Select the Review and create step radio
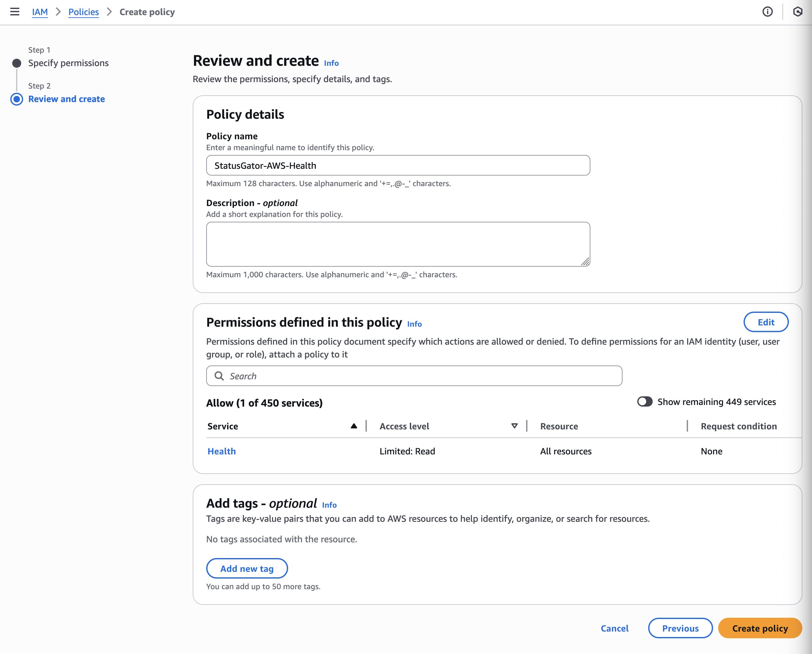 click(x=17, y=99)
